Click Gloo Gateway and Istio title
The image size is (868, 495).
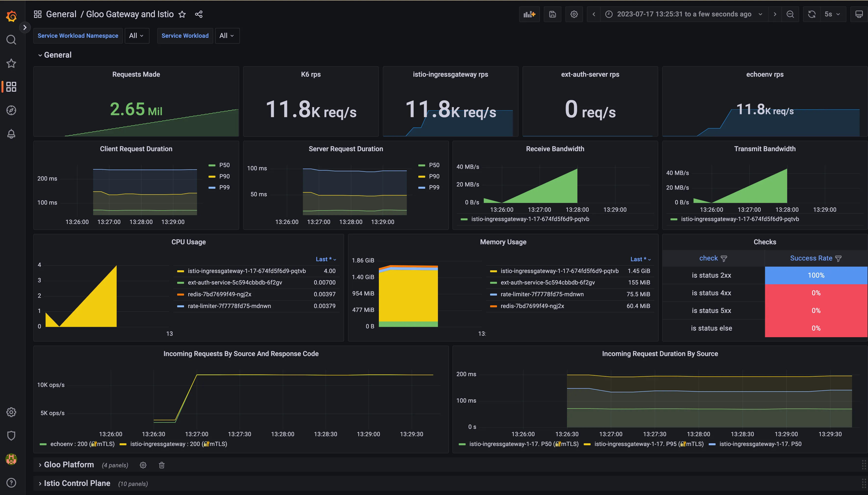tap(130, 14)
